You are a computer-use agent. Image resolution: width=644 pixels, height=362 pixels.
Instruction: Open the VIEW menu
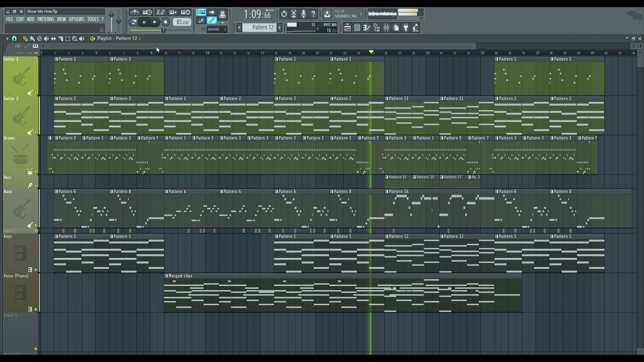click(61, 19)
